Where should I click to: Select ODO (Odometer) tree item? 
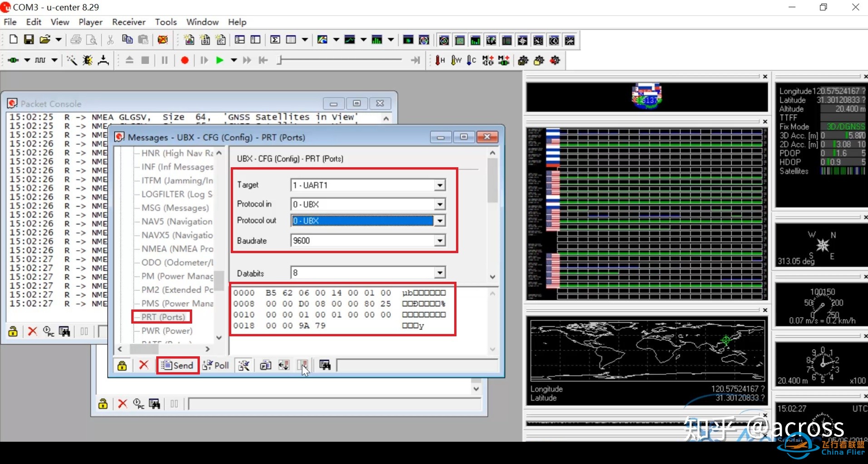point(177,262)
